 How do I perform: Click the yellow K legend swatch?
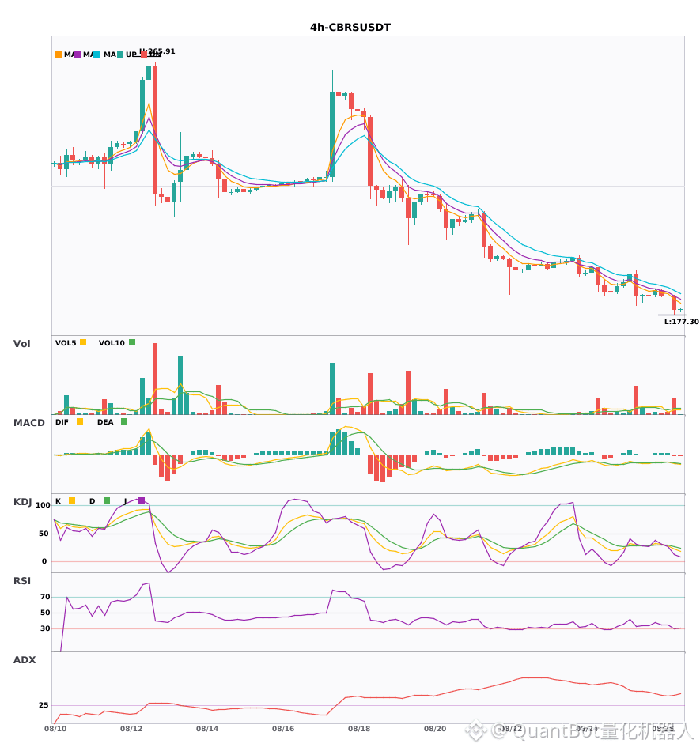tap(72, 500)
